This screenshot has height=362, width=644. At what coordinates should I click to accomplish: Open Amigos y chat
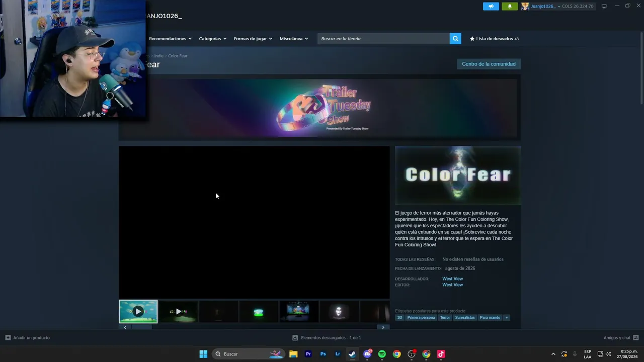[x=621, y=338]
